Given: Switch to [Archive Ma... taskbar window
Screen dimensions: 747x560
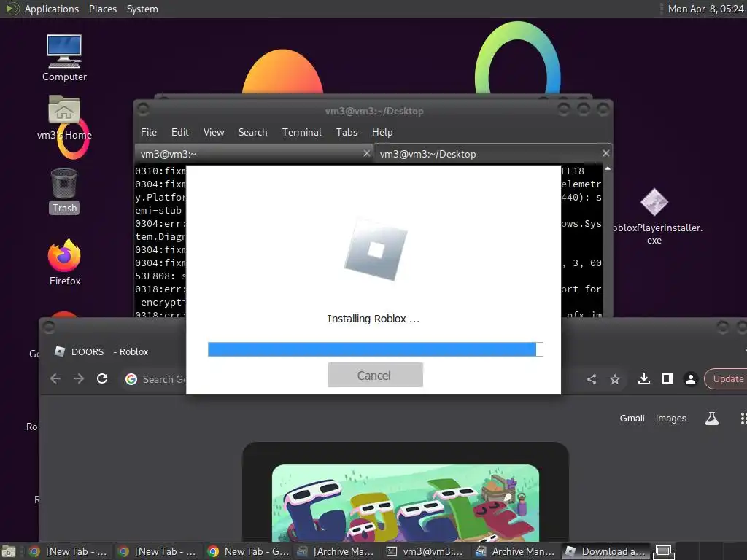Looking at the screenshot, I should coord(336,551).
